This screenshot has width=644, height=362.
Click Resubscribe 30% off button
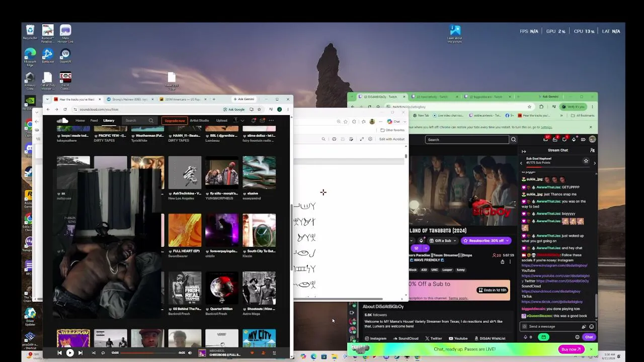(485, 241)
